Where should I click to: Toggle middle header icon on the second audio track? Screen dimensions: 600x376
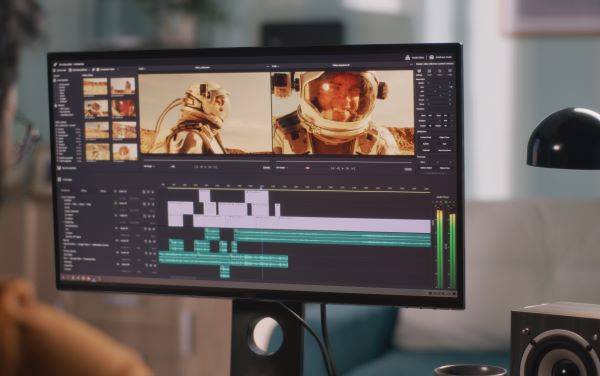coord(150,241)
